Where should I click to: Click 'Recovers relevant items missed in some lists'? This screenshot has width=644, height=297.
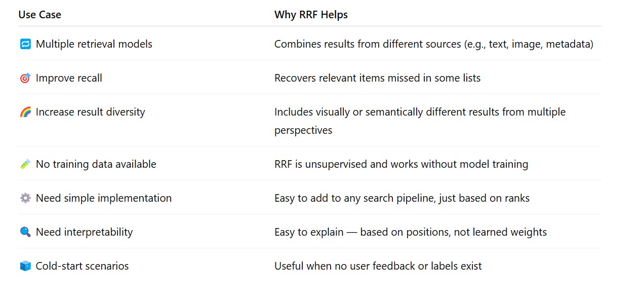tap(377, 78)
